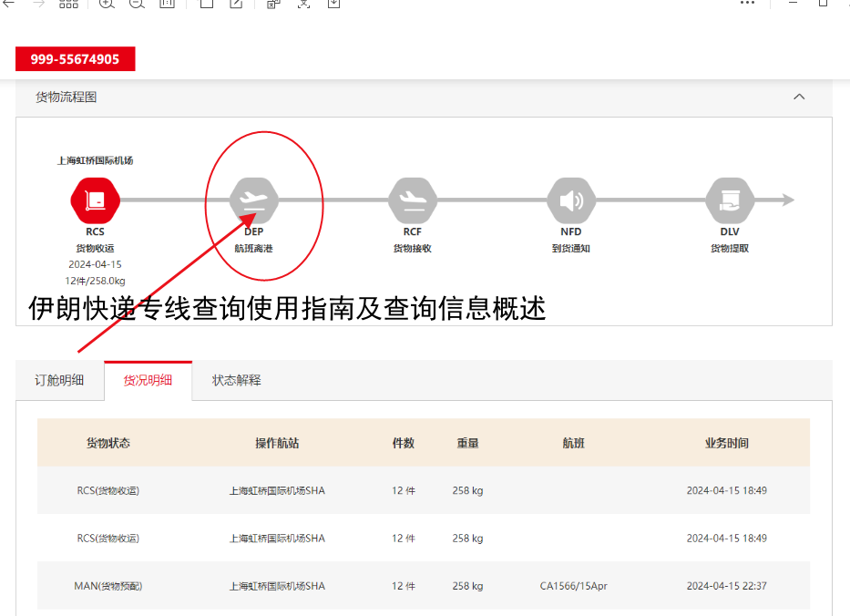Click the DLV cargo pickup status icon

[729, 200]
